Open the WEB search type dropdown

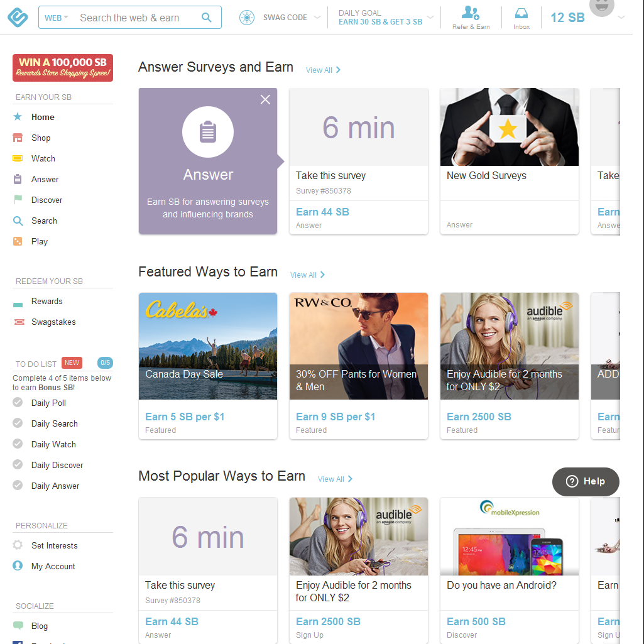tap(57, 18)
